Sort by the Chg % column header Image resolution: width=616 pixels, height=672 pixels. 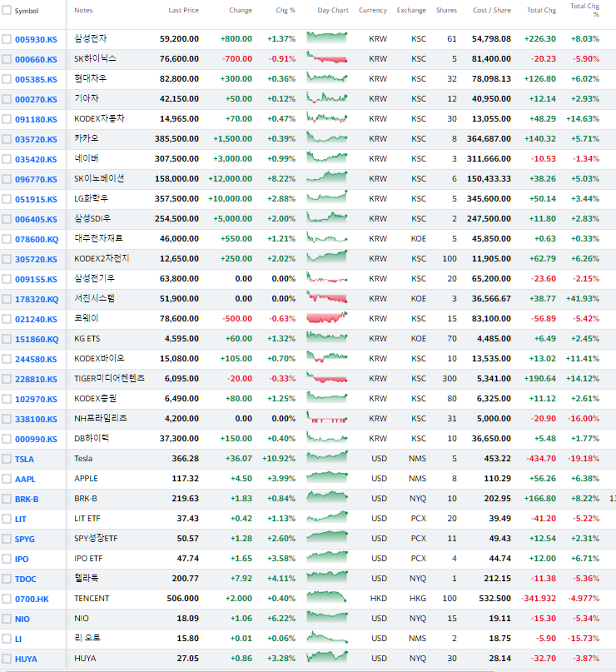pos(286,10)
